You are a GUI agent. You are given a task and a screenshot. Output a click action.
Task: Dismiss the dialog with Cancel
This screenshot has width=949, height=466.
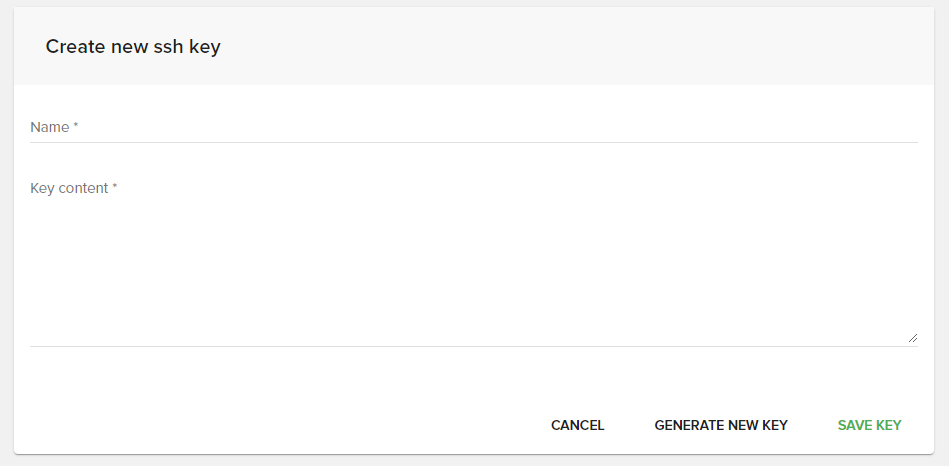coord(577,425)
